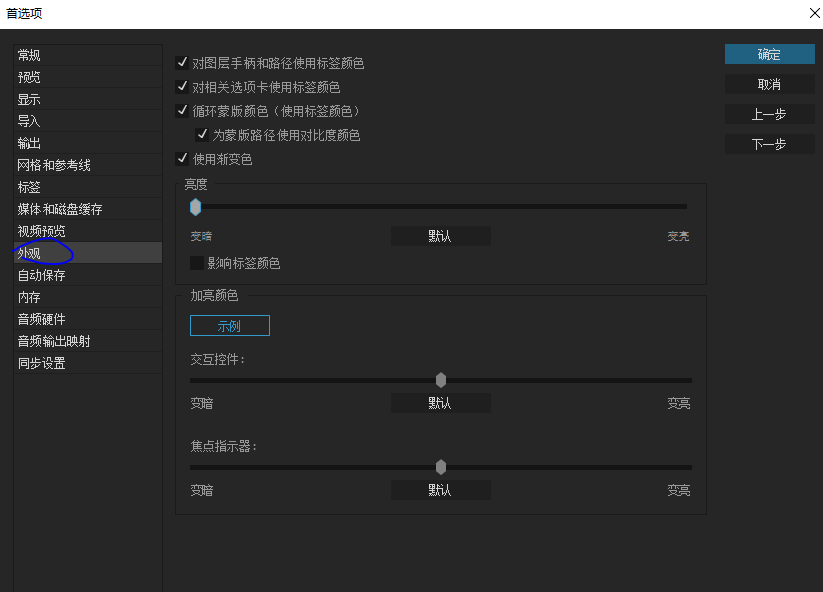Toggle 为蒙版路径使用对比度颜色 checkbox

coord(202,134)
